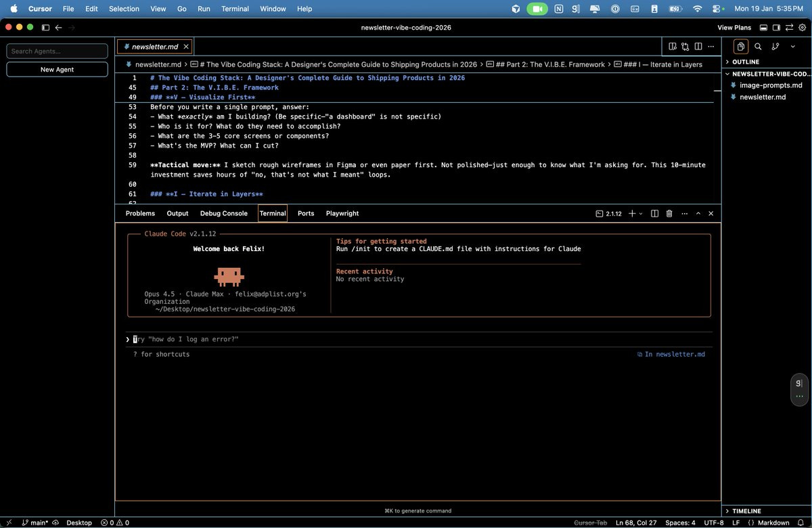Switch to the Debug Console tab
Screen dimensions: 812x528
coord(224,213)
